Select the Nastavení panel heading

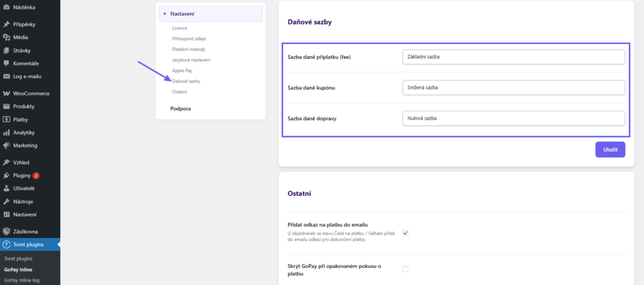210,14
